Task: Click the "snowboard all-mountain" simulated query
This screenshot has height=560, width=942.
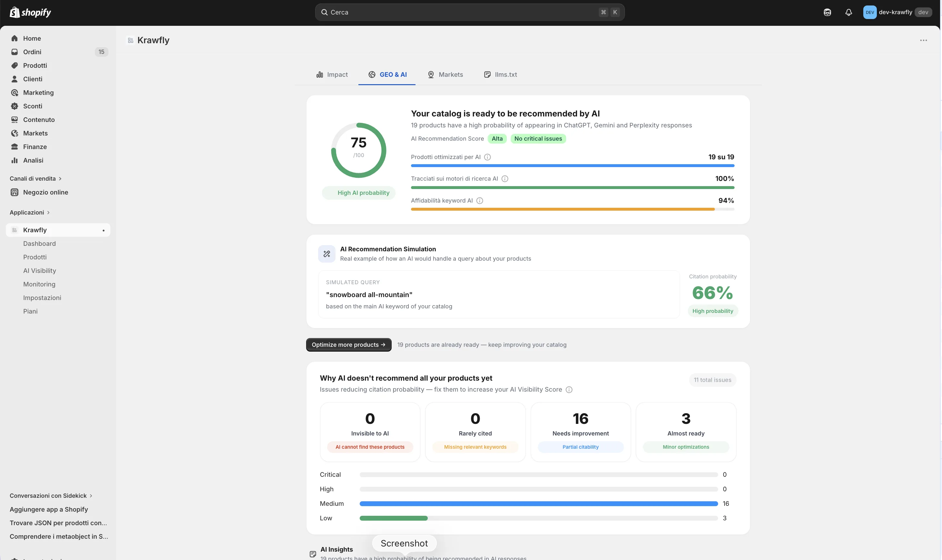Action: pyautogui.click(x=369, y=295)
